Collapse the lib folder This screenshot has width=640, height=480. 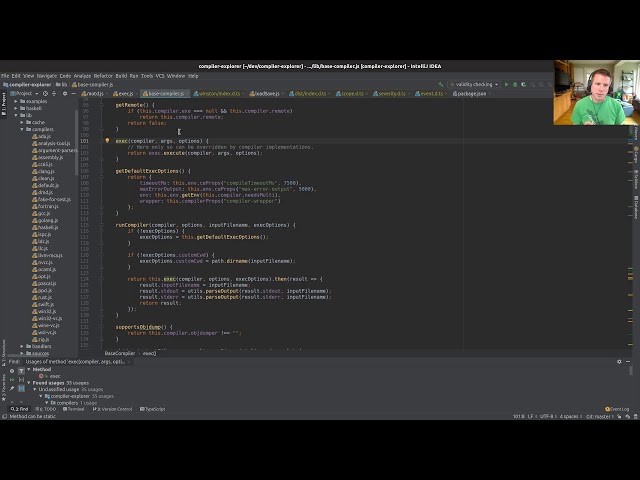(16, 115)
